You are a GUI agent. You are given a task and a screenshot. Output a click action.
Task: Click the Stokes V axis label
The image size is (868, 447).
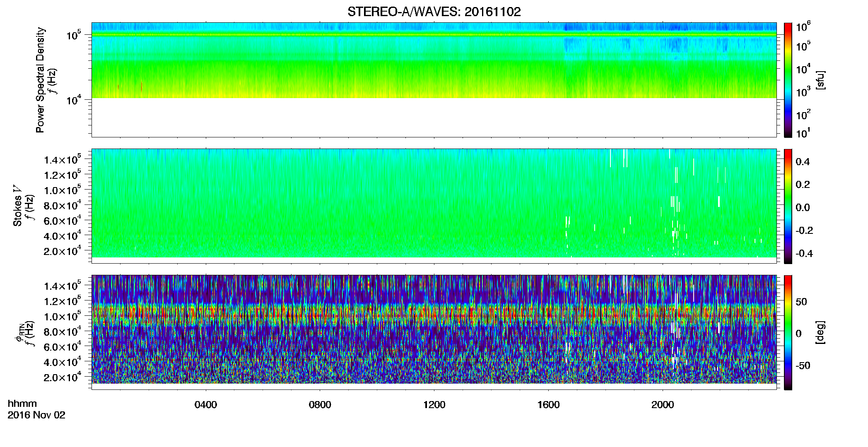[x=18, y=206]
